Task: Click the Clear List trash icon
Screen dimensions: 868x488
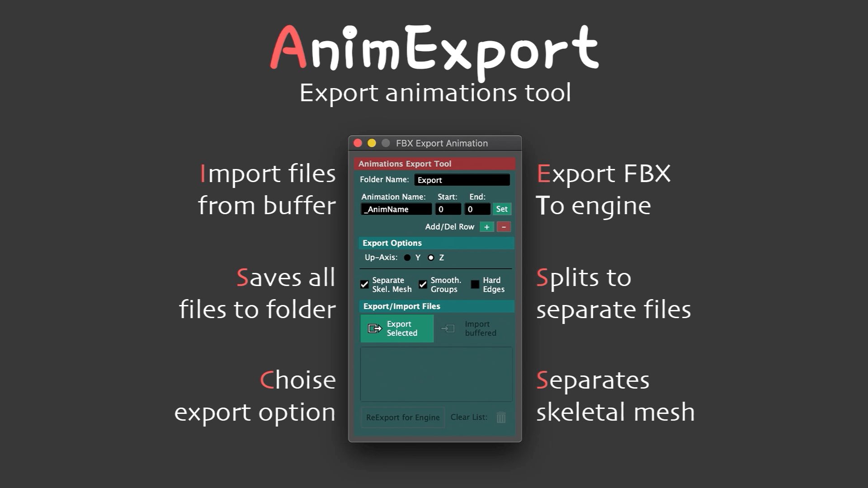Action: click(x=501, y=417)
